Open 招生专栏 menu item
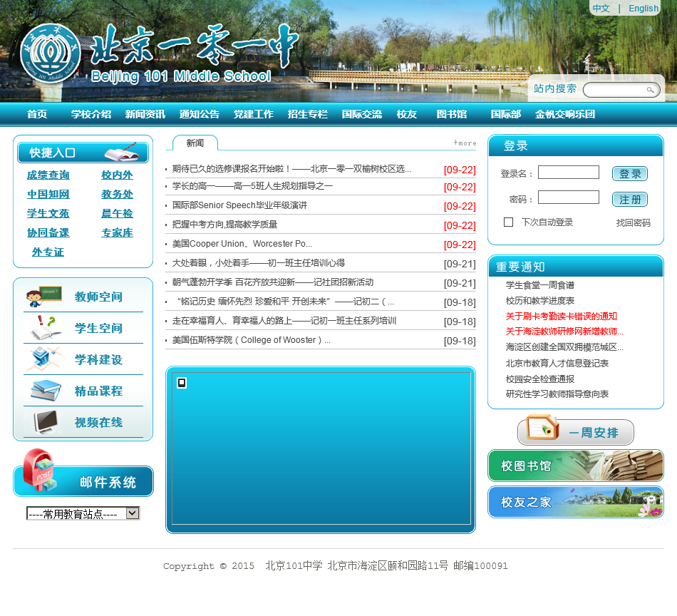 (308, 114)
